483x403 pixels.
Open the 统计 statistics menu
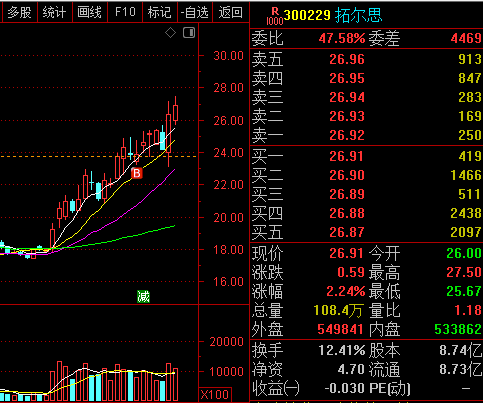(x=54, y=13)
